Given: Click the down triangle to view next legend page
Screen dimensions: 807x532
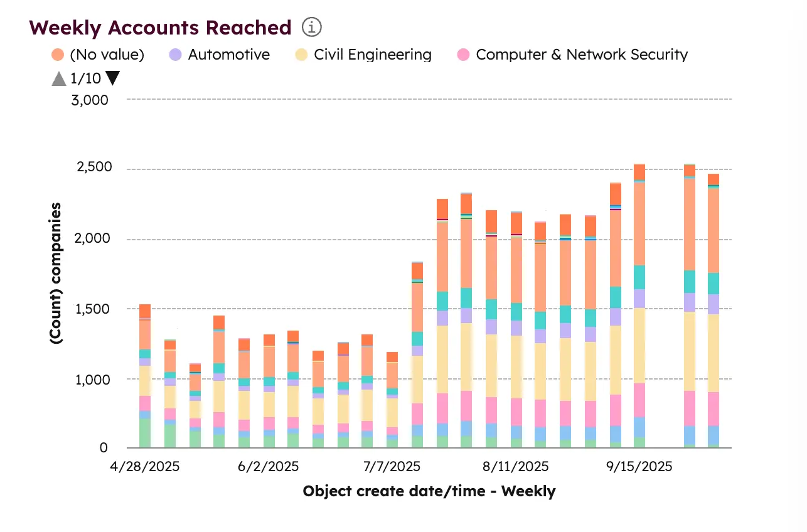Looking at the screenshot, I should pyautogui.click(x=113, y=78).
